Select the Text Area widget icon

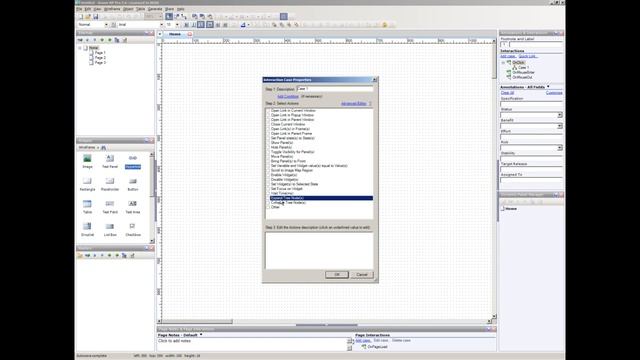point(133,204)
